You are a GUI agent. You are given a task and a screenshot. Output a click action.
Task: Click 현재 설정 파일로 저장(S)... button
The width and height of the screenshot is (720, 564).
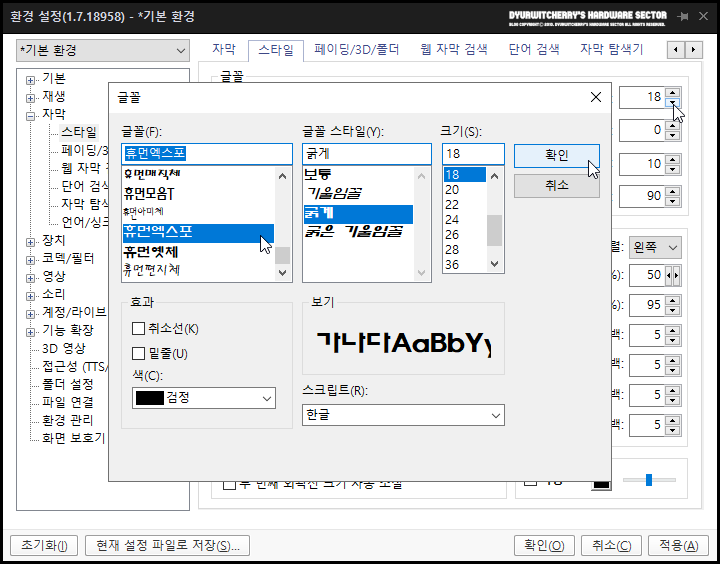pyautogui.click(x=168, y=546)
